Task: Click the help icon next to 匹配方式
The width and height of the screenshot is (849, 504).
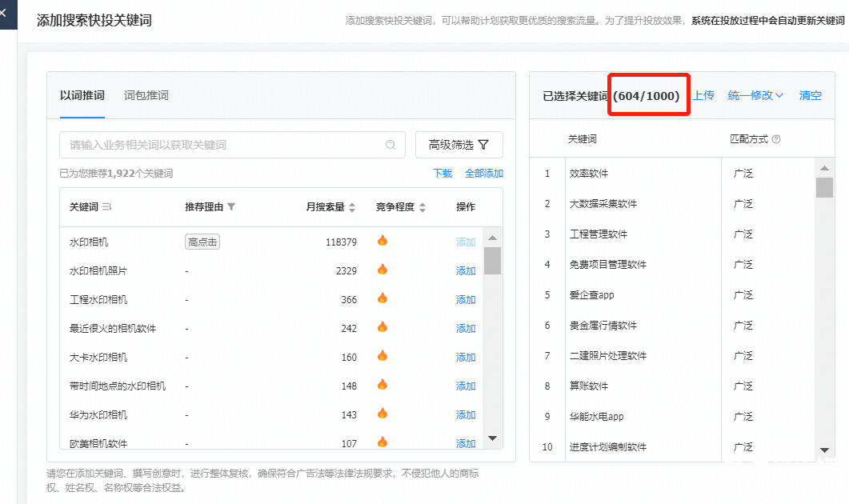Action: click(x=776, y=139)
